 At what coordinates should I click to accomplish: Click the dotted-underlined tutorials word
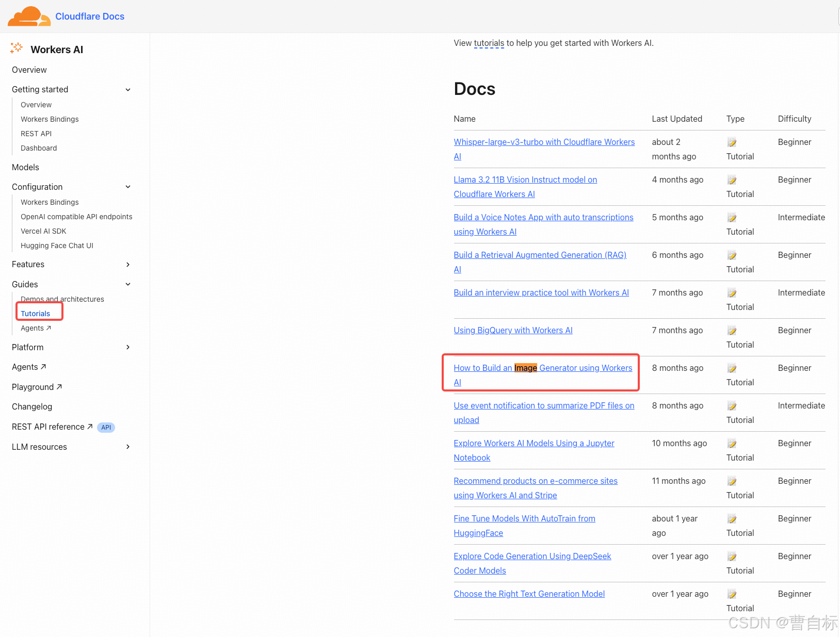[489, 43]
